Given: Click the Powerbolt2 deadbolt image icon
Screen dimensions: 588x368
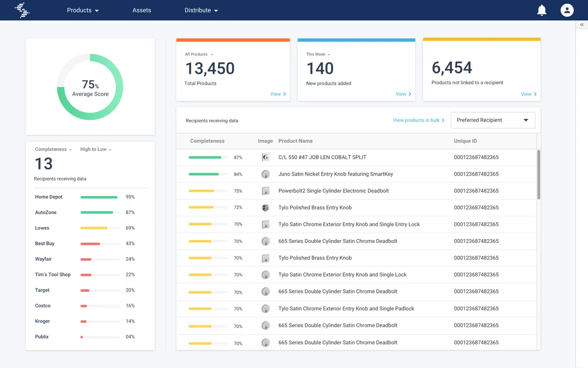Looking at the screenshot, I should [266, 191].
